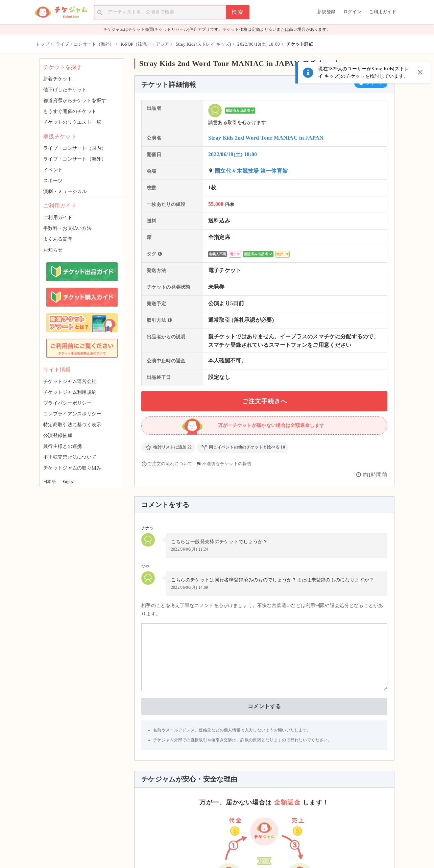This screenshot has width=434, height=868.
Task: Click 国立代々木競技場 第一体育館 venue link
Action: pyautogui.click(x=251, y=171)
